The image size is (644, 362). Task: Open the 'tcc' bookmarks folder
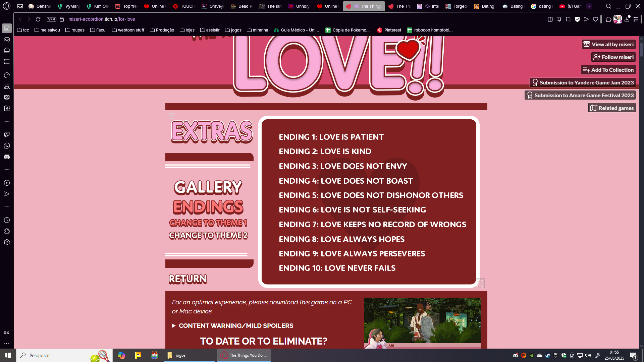click(23, 30)
